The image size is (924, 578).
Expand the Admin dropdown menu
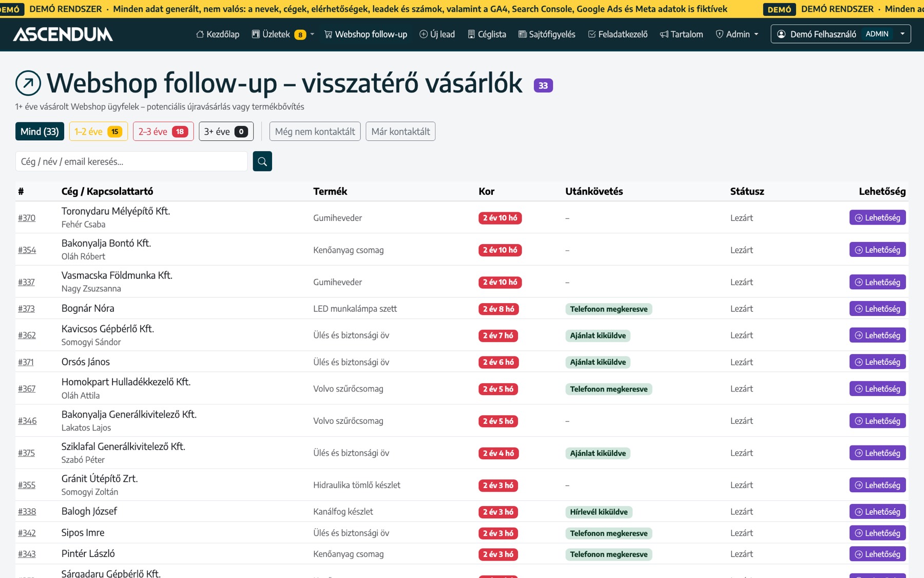[x=737, y=34]
